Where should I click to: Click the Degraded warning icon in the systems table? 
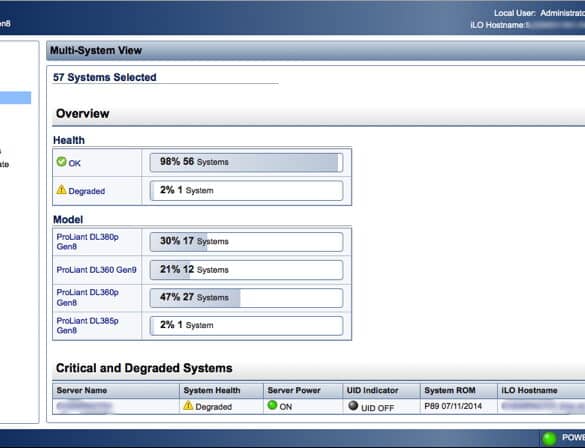coord(188,405)
